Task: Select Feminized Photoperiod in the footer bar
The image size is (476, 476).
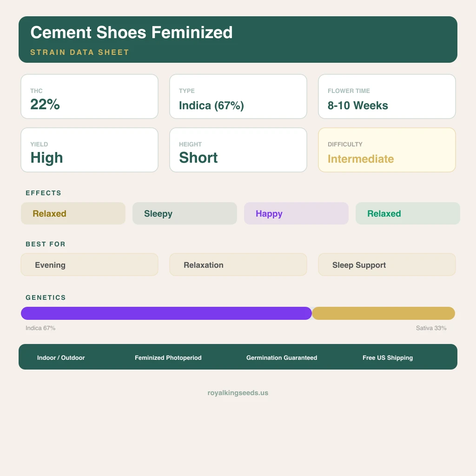Action: 168,357
